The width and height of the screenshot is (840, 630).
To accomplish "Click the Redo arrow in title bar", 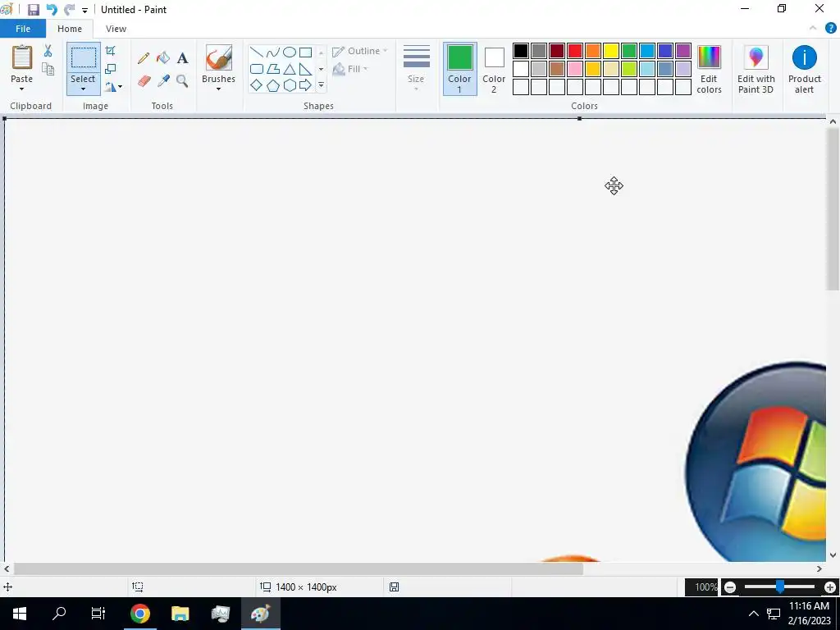I will pos(70,10).
